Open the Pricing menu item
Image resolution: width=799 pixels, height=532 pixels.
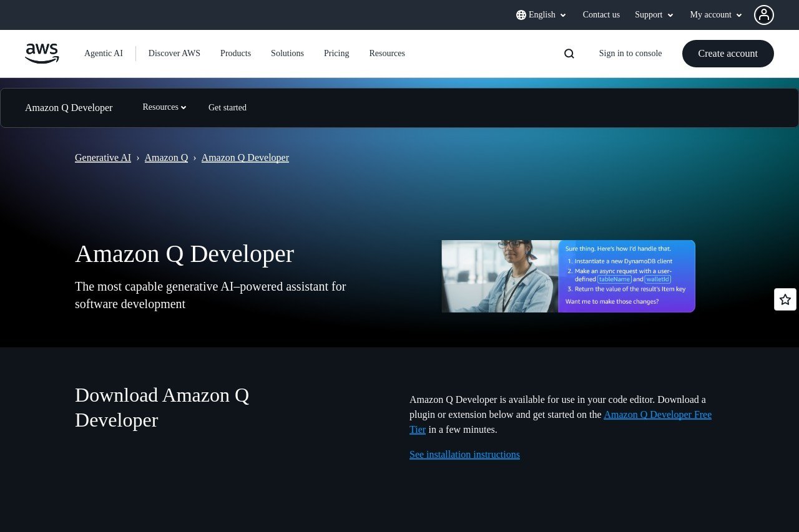coord(336,54)
